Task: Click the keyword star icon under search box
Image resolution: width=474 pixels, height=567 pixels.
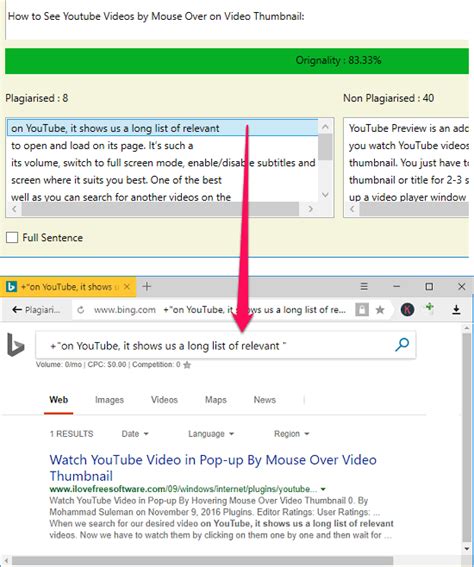Action: 187,364
